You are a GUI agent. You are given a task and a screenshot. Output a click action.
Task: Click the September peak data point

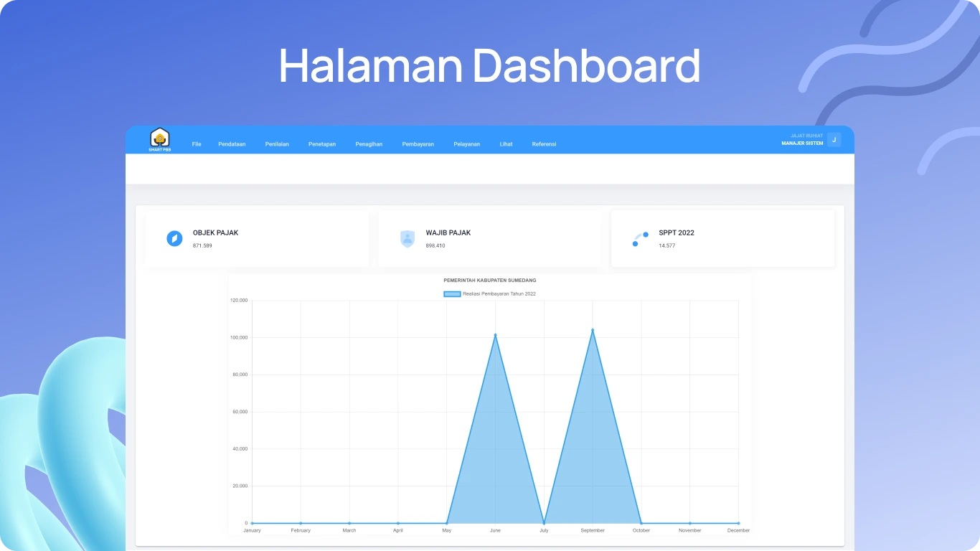tap(593, 330)
